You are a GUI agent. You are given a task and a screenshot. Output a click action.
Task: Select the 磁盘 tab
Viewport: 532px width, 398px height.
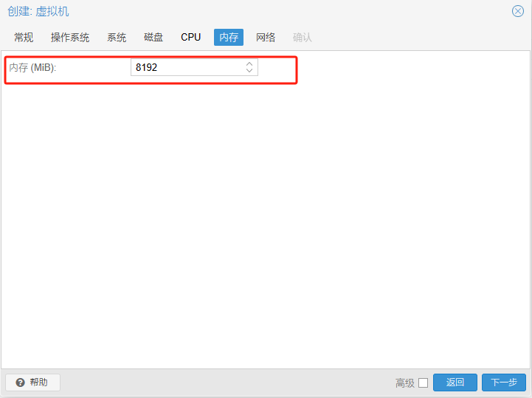[x=153, y=38]
